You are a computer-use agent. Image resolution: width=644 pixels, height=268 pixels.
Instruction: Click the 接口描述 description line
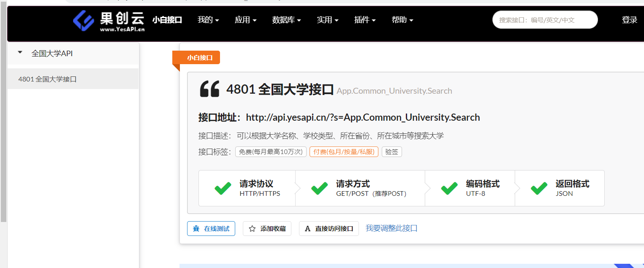point(321,136)
